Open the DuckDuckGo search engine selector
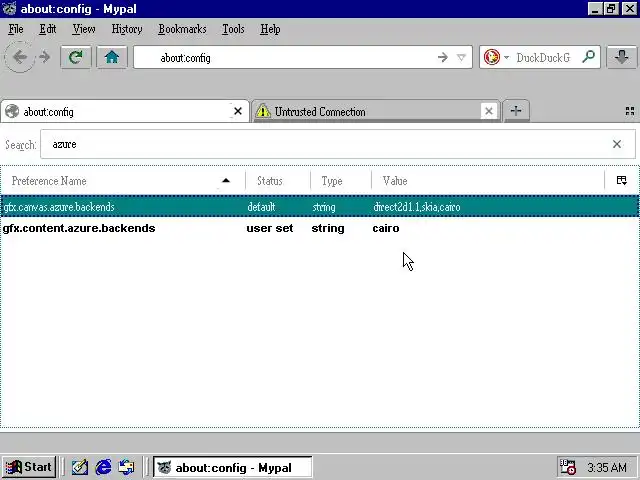The width and height of the screenshot is (640, 480). pos(496,57)
